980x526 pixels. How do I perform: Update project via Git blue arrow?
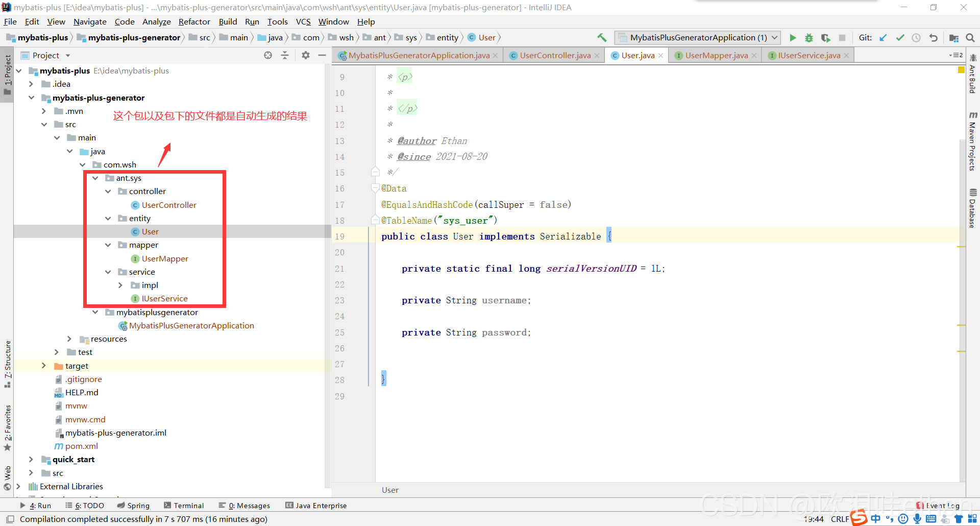[884, 38]
